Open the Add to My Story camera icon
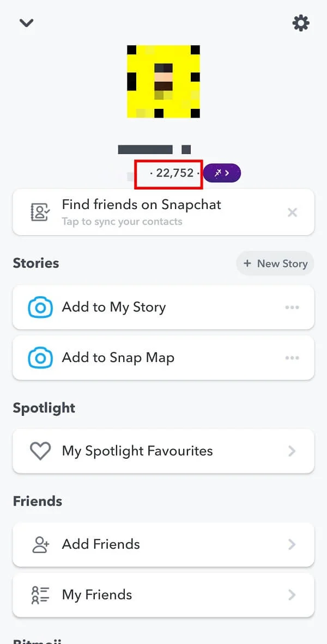 click(39, 307)
